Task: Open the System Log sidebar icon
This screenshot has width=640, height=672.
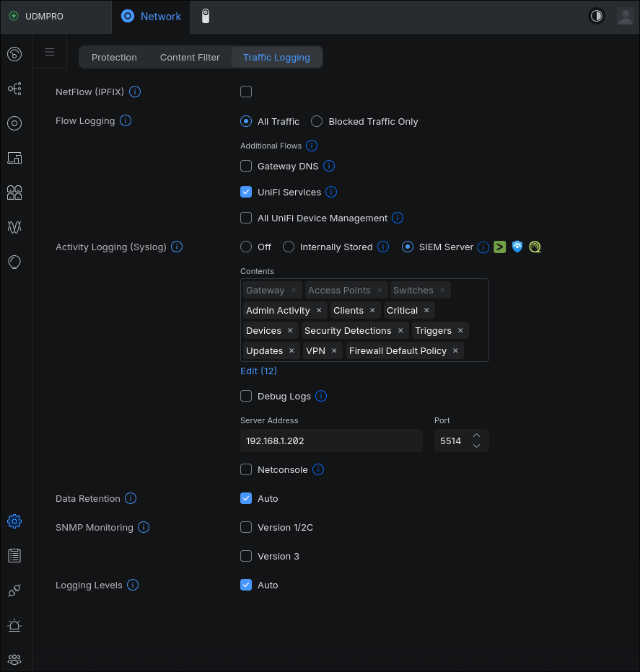Action: point(14,555)
